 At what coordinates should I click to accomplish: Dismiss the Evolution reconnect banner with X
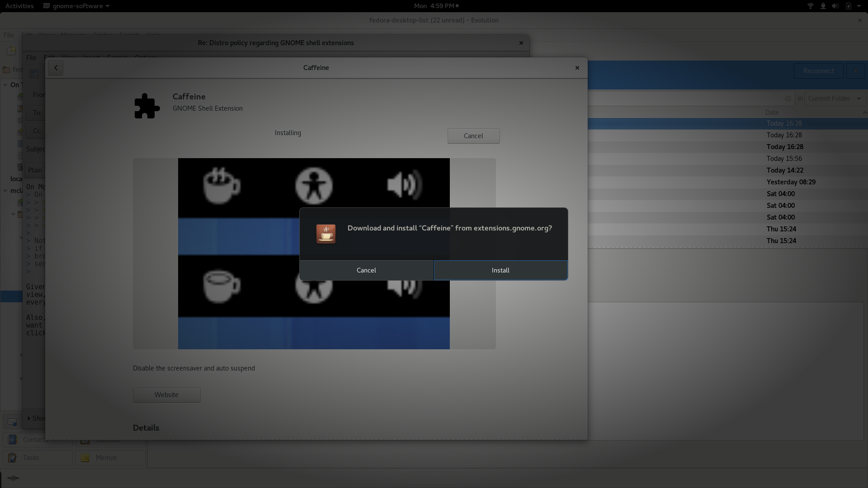(x=855, y=71)
